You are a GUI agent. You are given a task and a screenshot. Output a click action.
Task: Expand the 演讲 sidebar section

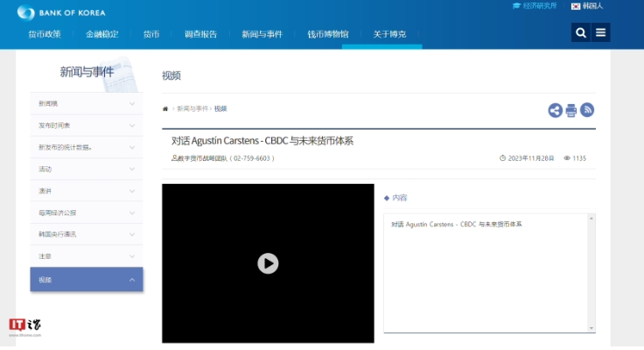coord(86,191)
